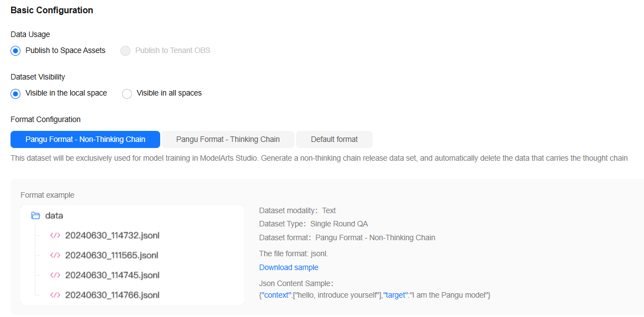Viewport: 644px width, 317px height.
Task: Select file 20240630_111565.jsonl
Action: click(112, 255)
